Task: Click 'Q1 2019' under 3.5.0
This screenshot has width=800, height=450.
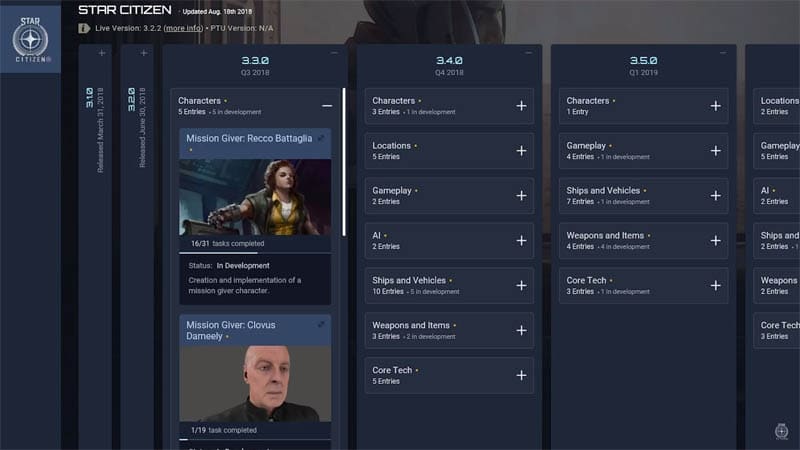Action: click(643, 72)
